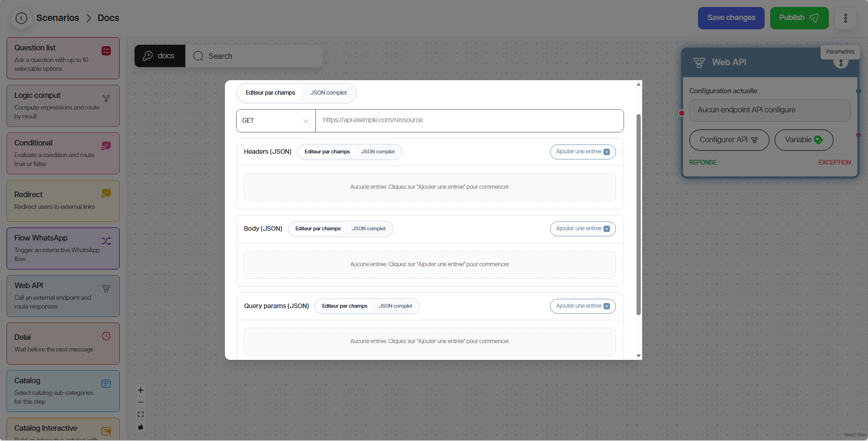Switch Headers section to JSON complet

(x=378, y=152)
